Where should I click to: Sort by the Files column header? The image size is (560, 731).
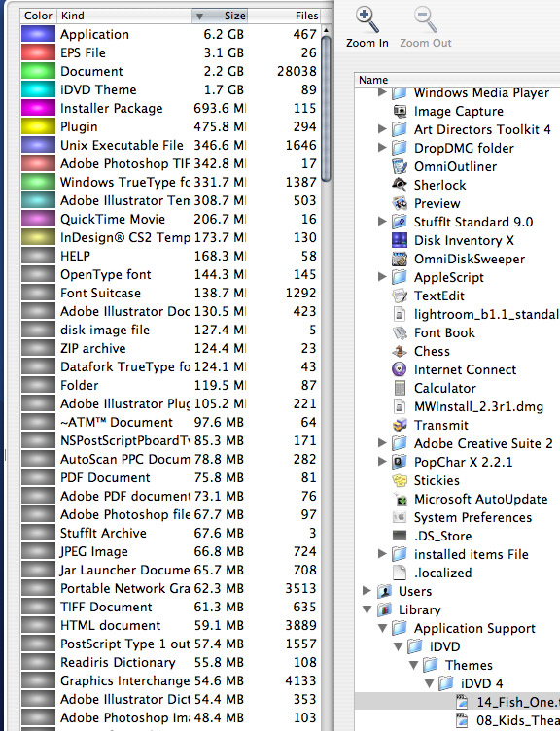point(284,16)
